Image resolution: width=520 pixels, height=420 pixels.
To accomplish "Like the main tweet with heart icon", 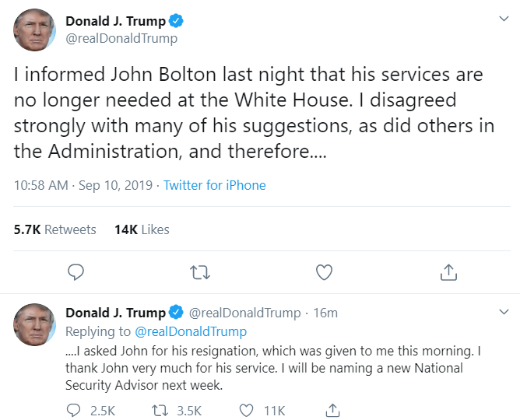I will tap(324, 271).
